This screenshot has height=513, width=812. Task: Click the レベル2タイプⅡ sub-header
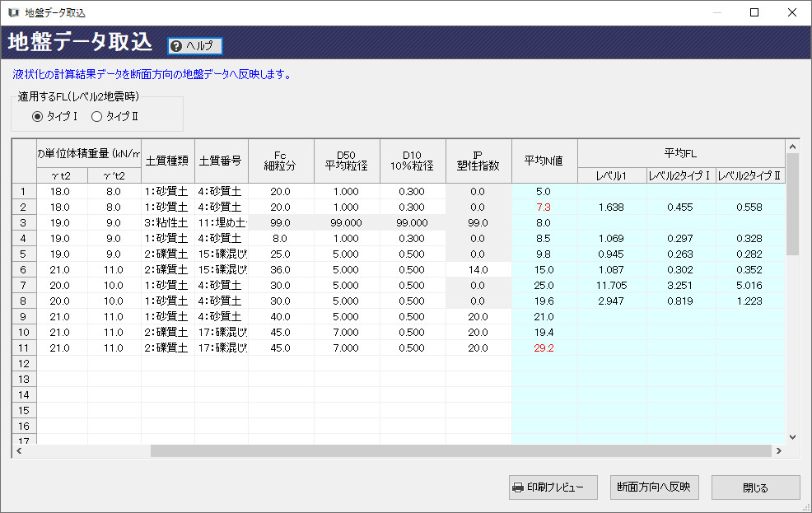[750, 175]
